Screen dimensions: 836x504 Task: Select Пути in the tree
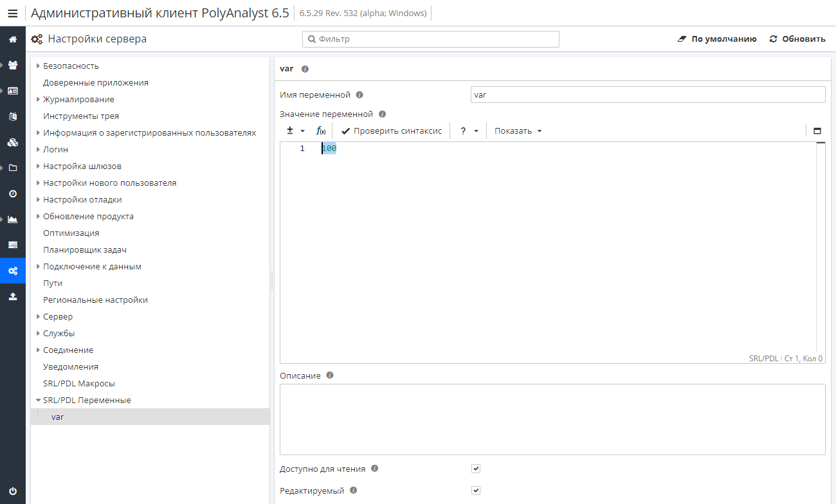click(53, 283)
